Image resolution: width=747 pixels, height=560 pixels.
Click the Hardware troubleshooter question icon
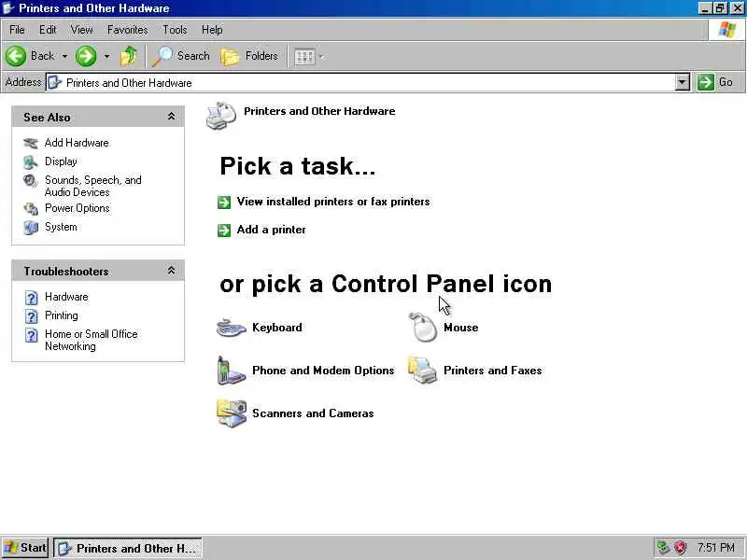click(32, 298)
